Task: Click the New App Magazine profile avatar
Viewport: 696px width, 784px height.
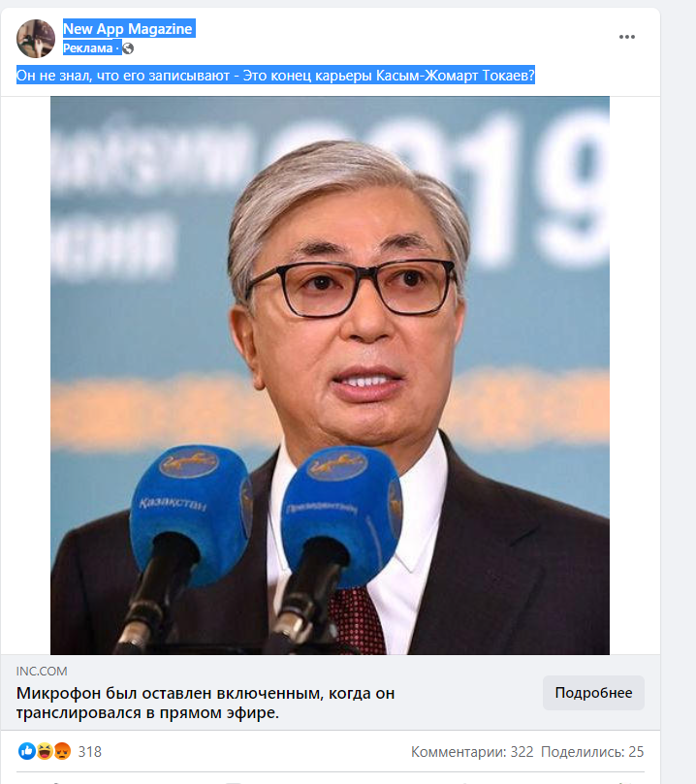Action: (36, 39)
